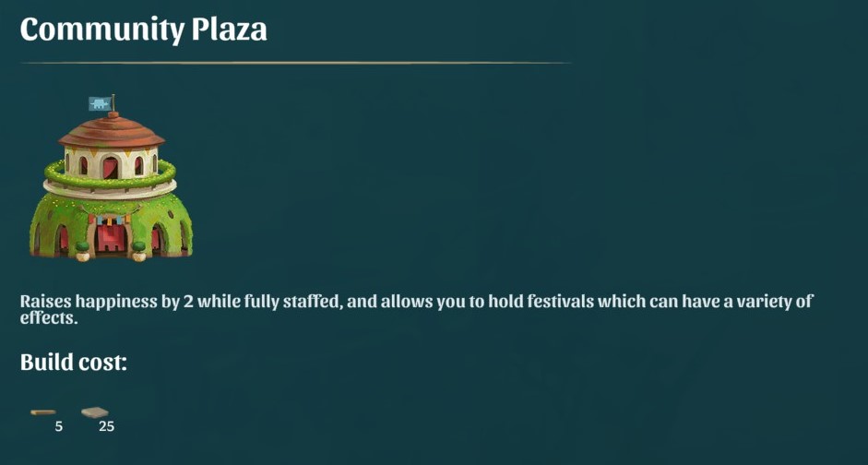This screenshot has width=868, height=465.
Task: Click the wood plank resource icon
Action: (x=42, y=412)
